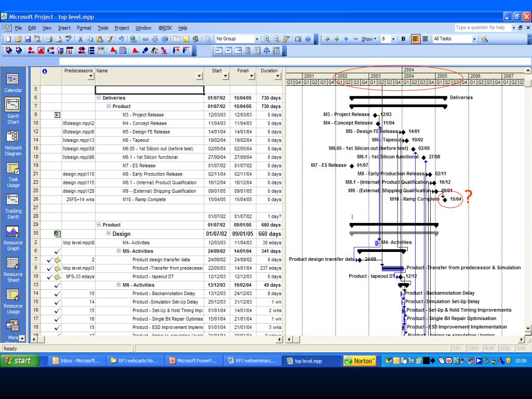The image size is (532, 399).
Task: Click the Norton taskbar button
Action: [360, 361]
